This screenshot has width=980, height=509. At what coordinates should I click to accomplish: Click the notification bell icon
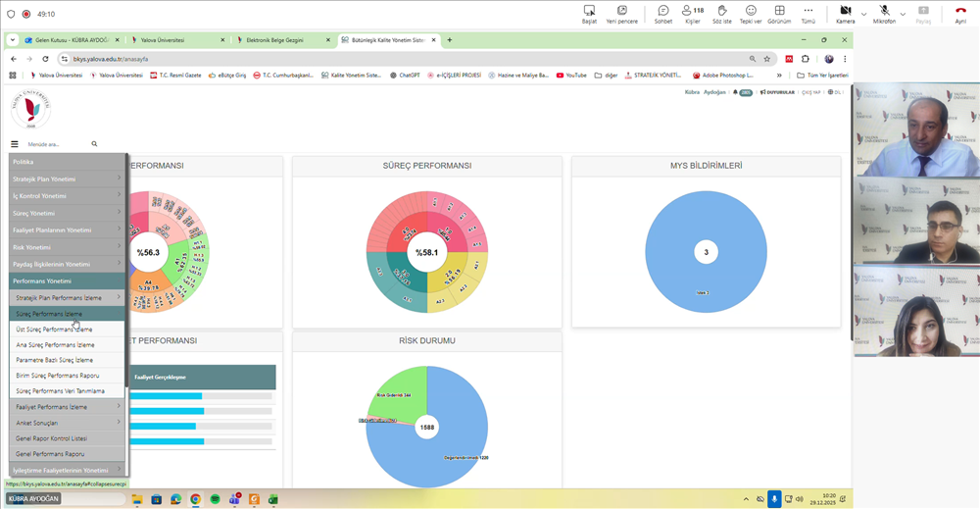(x=736, y=92)
